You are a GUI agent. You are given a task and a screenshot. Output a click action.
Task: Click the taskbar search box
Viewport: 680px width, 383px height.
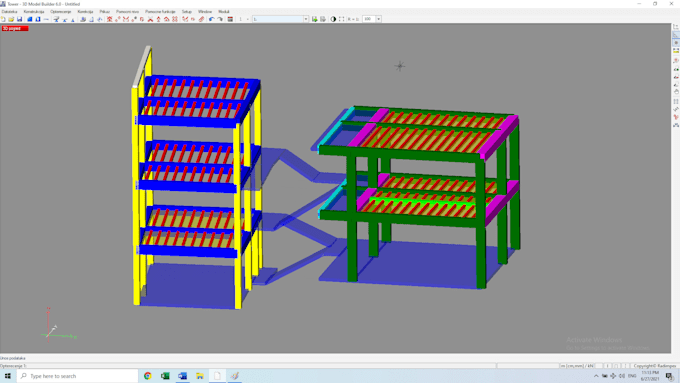coord(77,376)
